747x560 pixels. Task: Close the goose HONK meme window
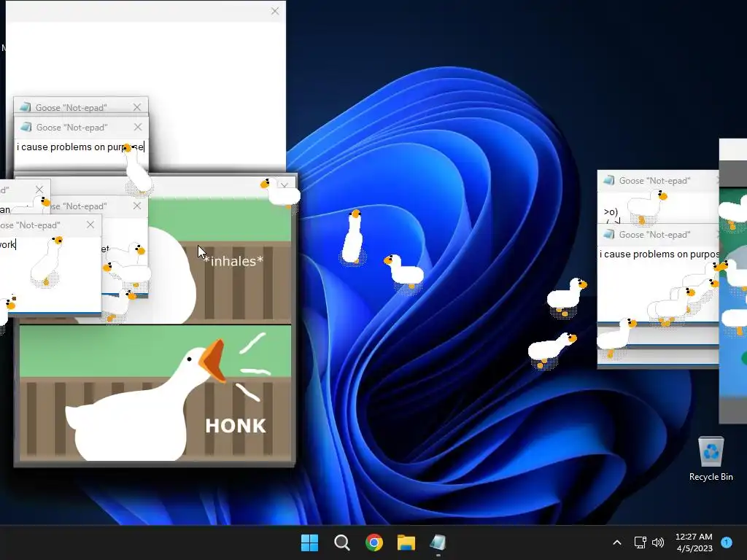[x=285, y=186]
